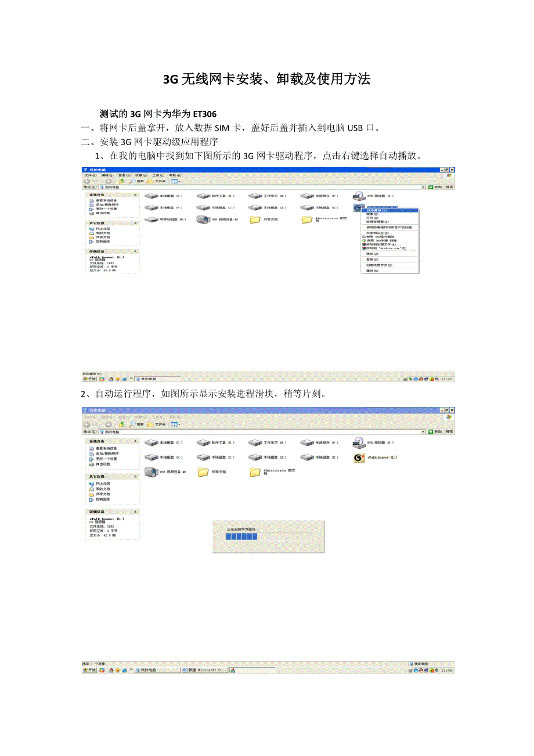Collapse the 详细信息 panel in lower window
This screenshot has width=534, height=756.
point(135,512)
